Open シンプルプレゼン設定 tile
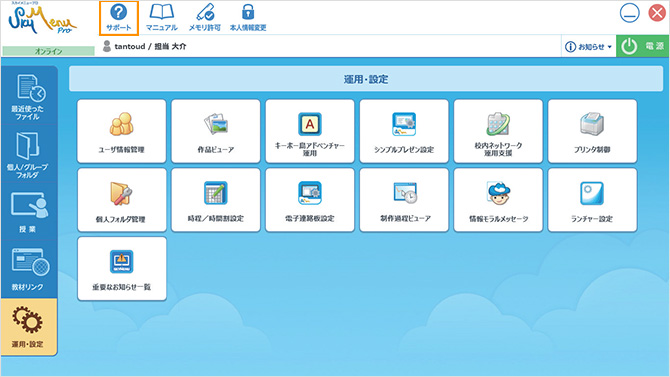This screenshot has width=670, height=377. (404, 131)
